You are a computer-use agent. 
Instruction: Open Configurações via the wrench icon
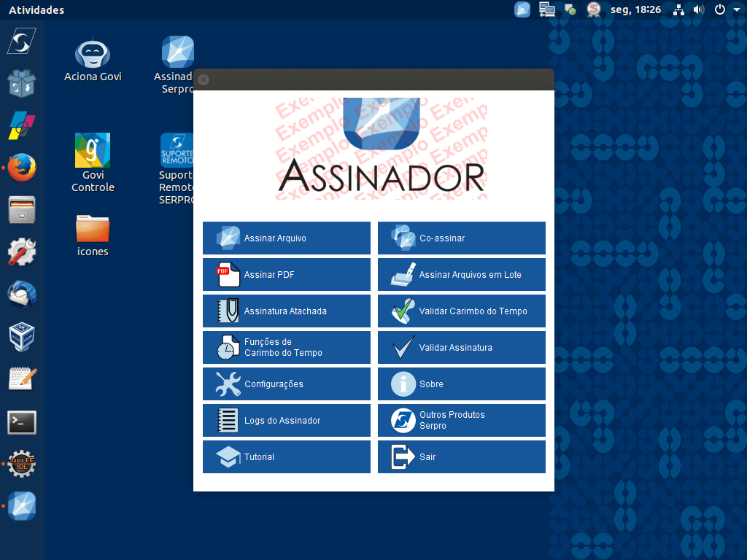(228, 384)
